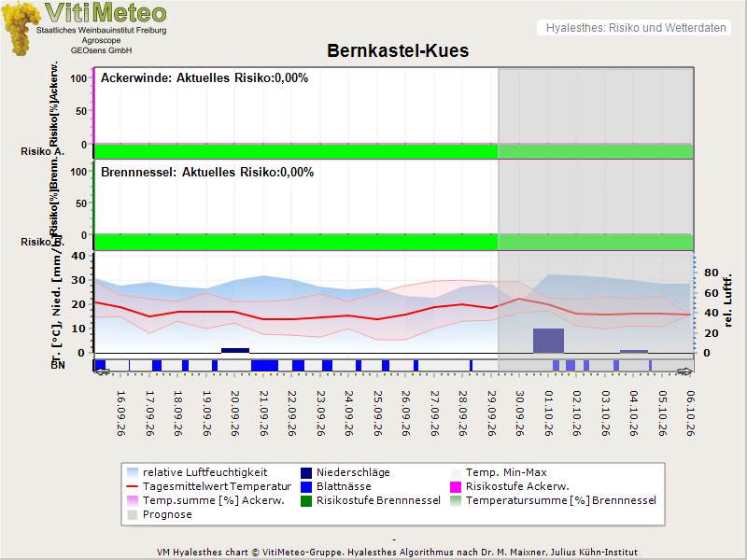Viewport: 747px width, 560px height.
Task: Click the rel. Luftf. axis label
Action: [x=727, y=300]
